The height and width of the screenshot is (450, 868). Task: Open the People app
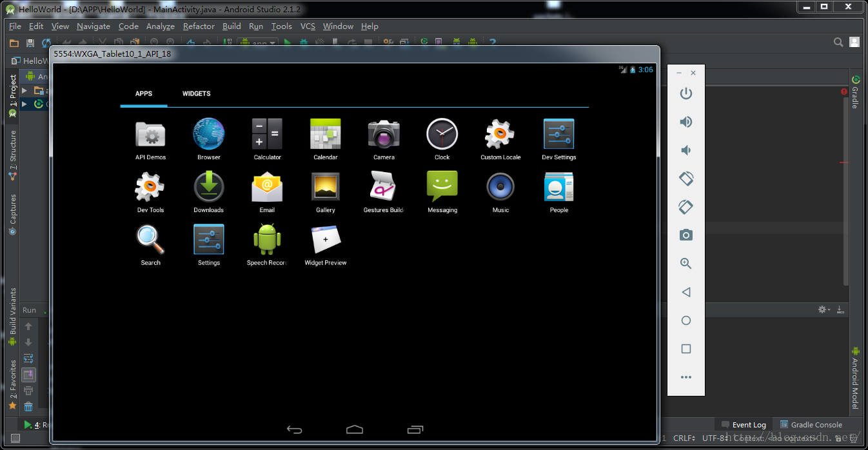pos(559,192)
